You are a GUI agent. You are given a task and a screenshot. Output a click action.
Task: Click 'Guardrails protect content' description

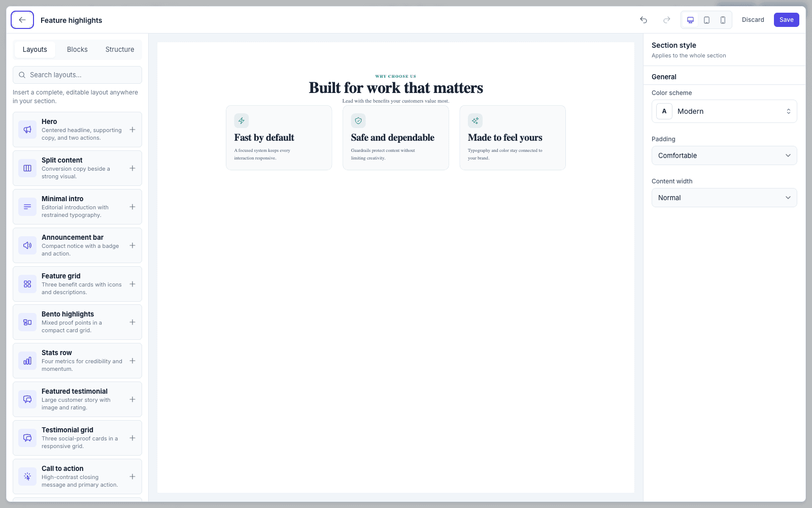(383, 154)
